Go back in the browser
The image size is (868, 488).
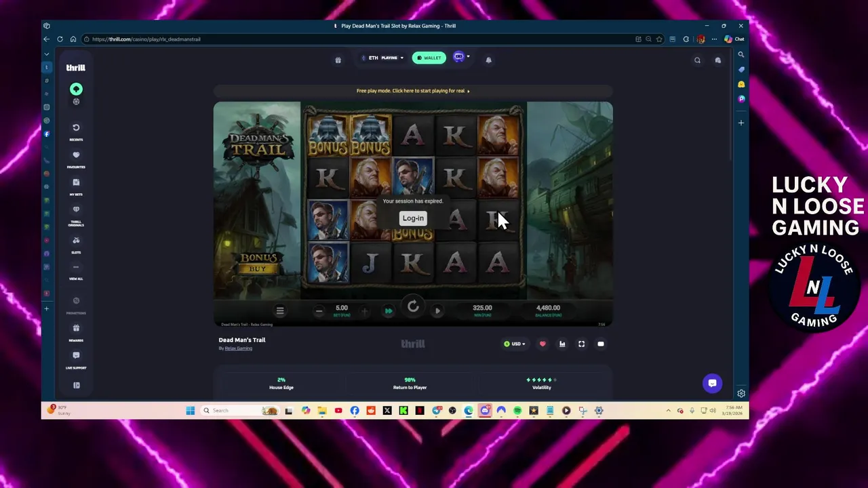[47, 39]
